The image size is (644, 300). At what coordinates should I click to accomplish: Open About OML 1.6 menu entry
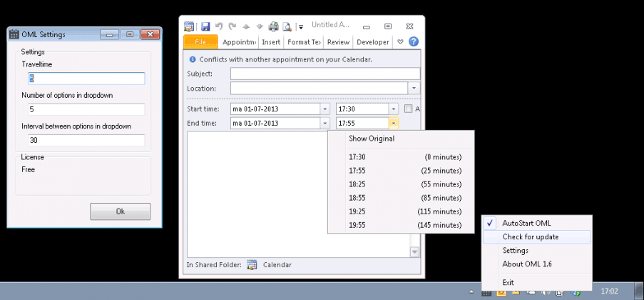coord(537,264)
